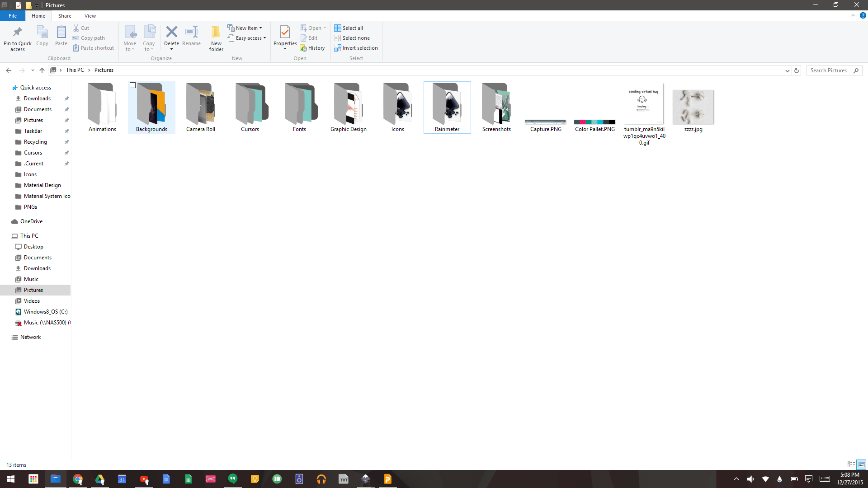Refresh the Pictures folder view
This screenshot has width=868, height=488.
coord(796,70)
